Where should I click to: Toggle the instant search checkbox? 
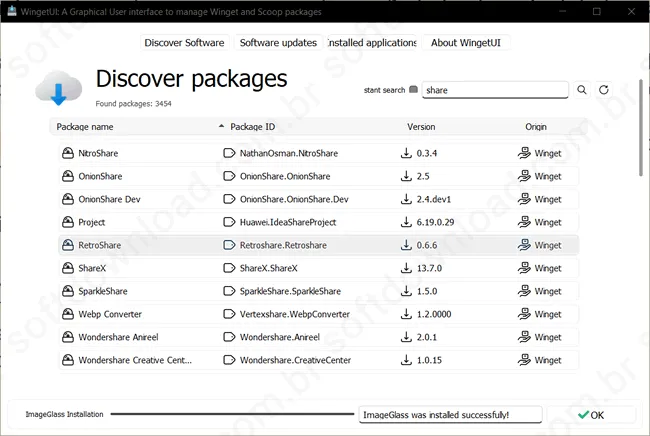click(413, 90)
